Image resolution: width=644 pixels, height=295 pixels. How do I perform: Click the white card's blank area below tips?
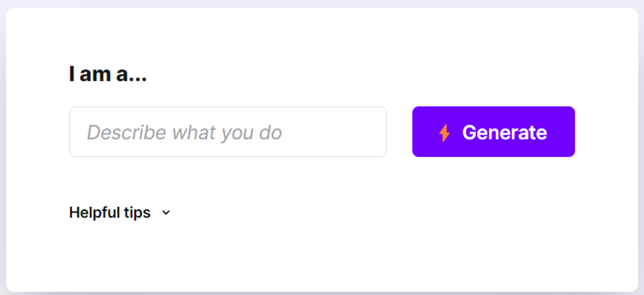[322, 258]
